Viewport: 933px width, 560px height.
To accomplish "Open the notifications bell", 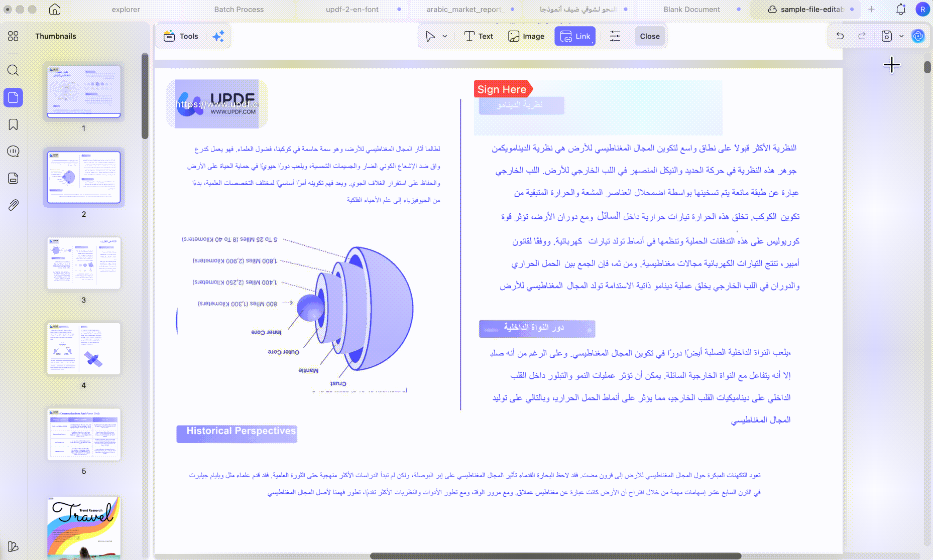I will point(901,9).
